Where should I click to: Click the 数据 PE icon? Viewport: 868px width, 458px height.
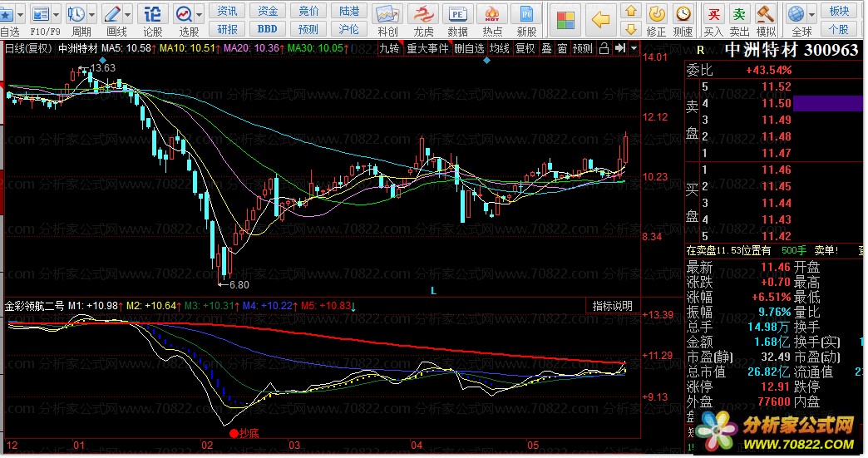click(x=457, y=14)
